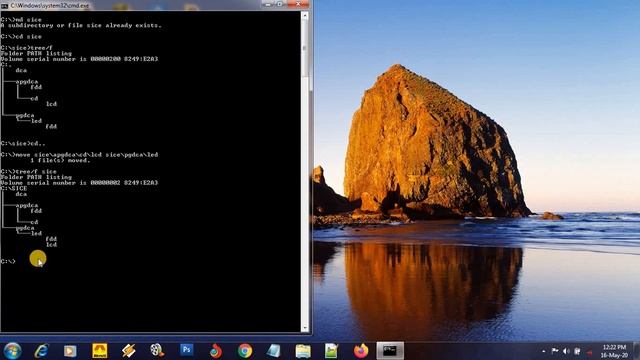Screen dimensions: 640x360
Task: Open the picture viewer icon beside File Explorer
Action: [x=331, y=351]
